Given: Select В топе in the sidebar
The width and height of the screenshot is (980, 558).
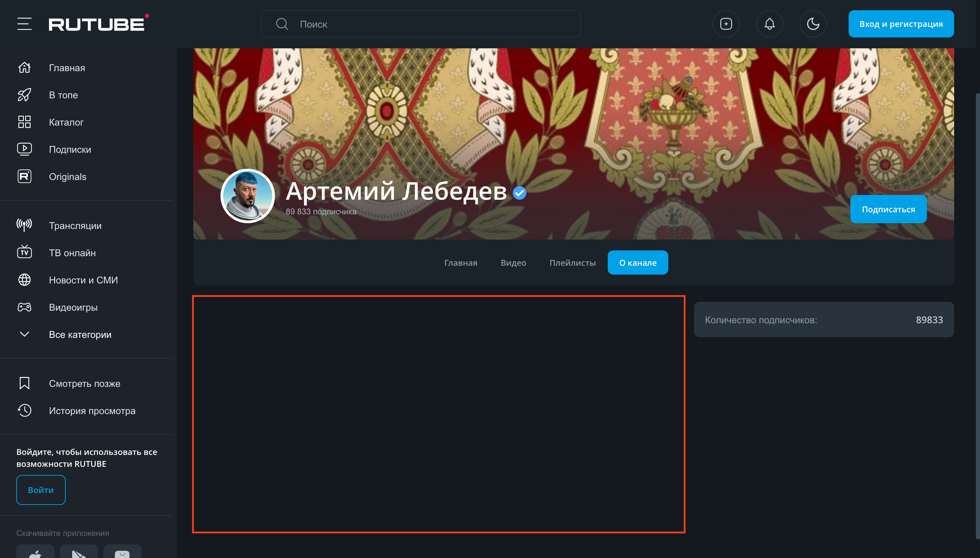Looking at the screenshot, I should pos(63,95).
